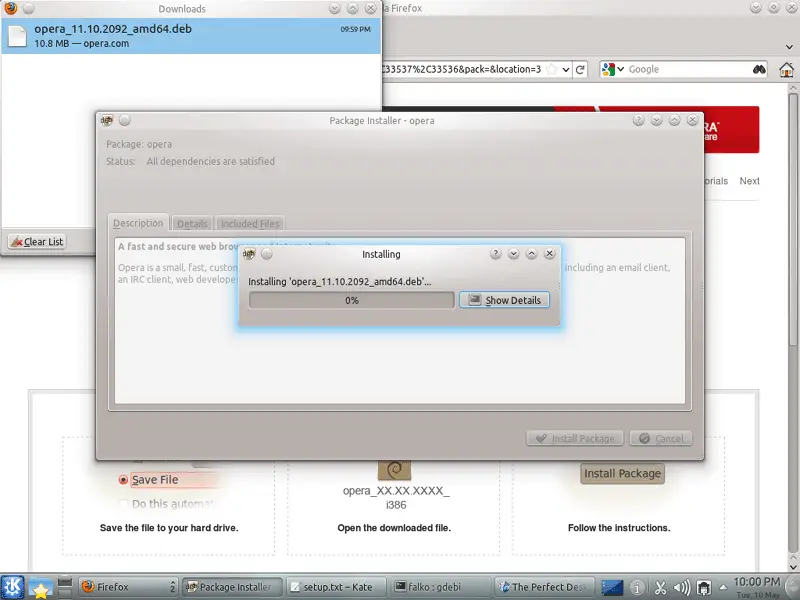Switch to setup.txt – Kate in the taskbar
The height and width of the screenshot is (600, 800).
tap(336, 587)
